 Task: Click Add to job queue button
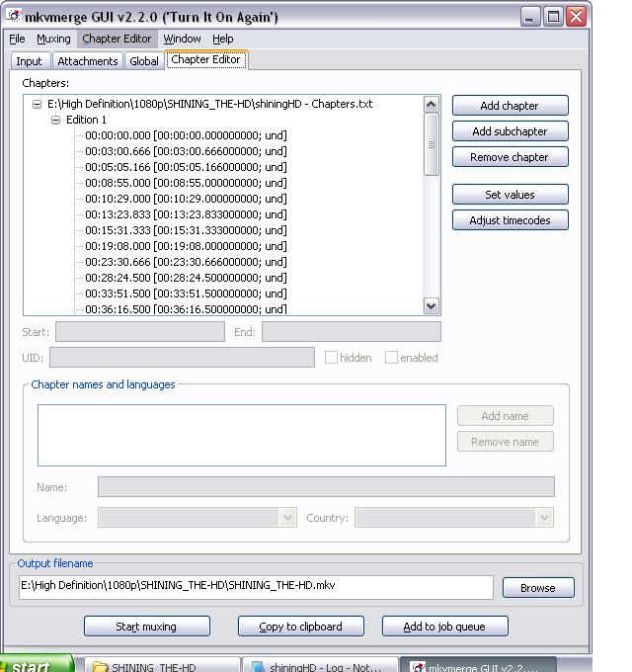(x=445, y=627)
